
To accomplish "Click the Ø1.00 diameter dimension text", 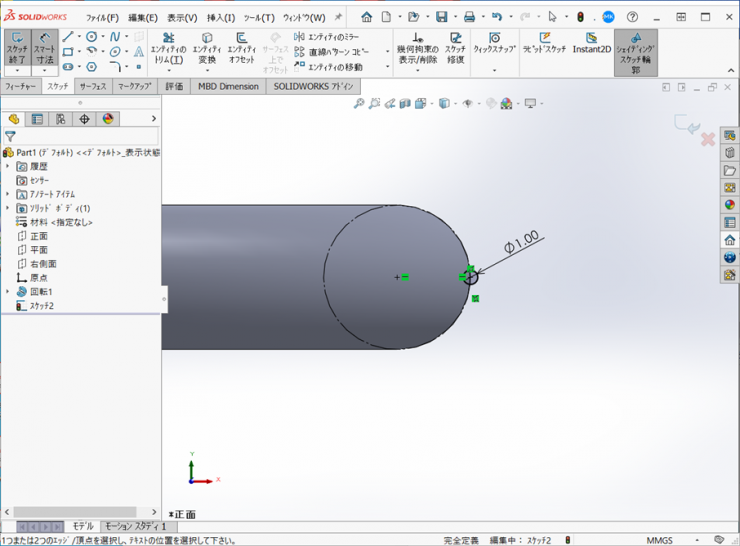I will [522, 241].
